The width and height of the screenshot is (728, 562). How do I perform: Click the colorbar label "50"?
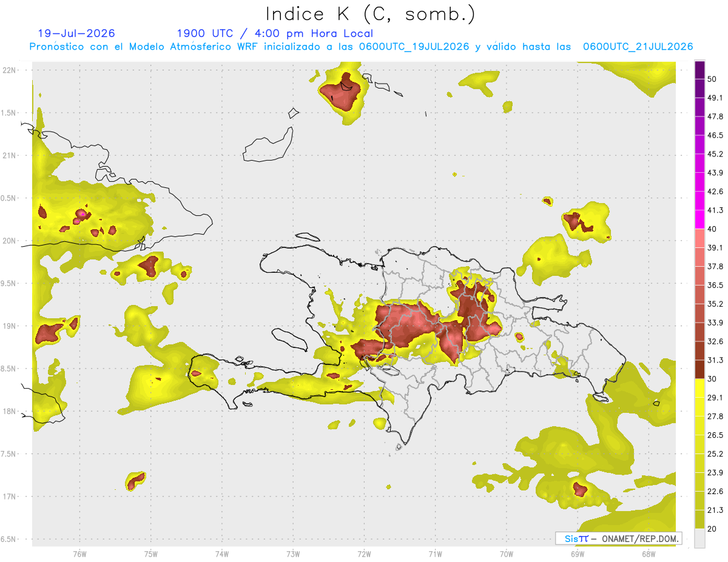click(712, 79)
